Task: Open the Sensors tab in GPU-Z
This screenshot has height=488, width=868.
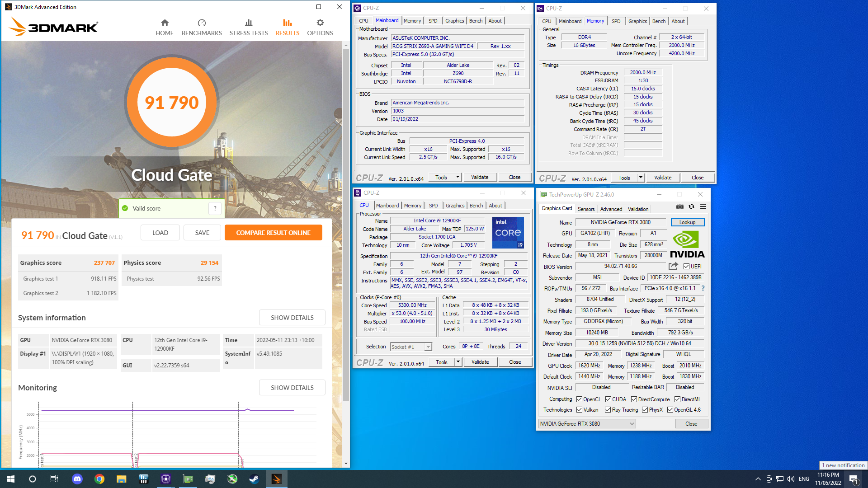Action: click(586, 209)
